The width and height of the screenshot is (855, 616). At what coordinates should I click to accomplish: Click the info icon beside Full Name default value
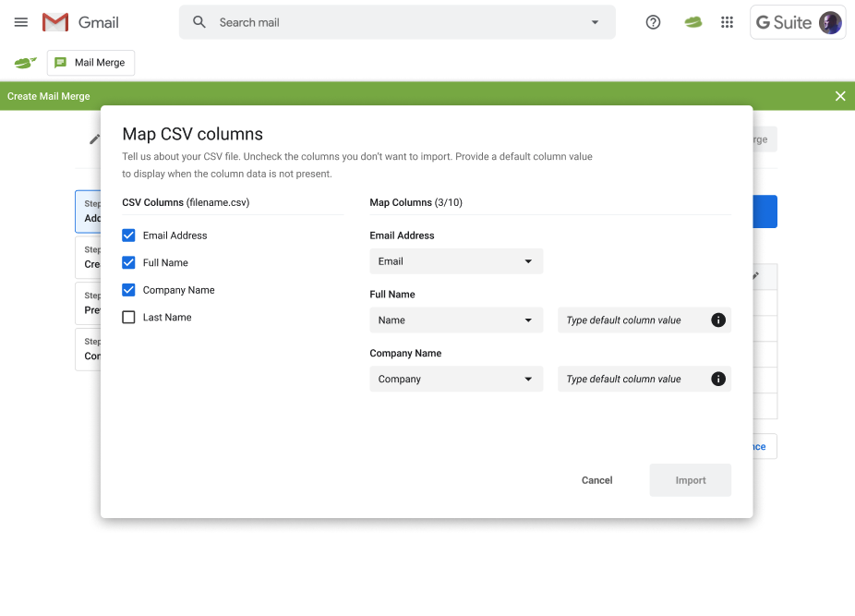pyautogui.click(x=718, y=320)
